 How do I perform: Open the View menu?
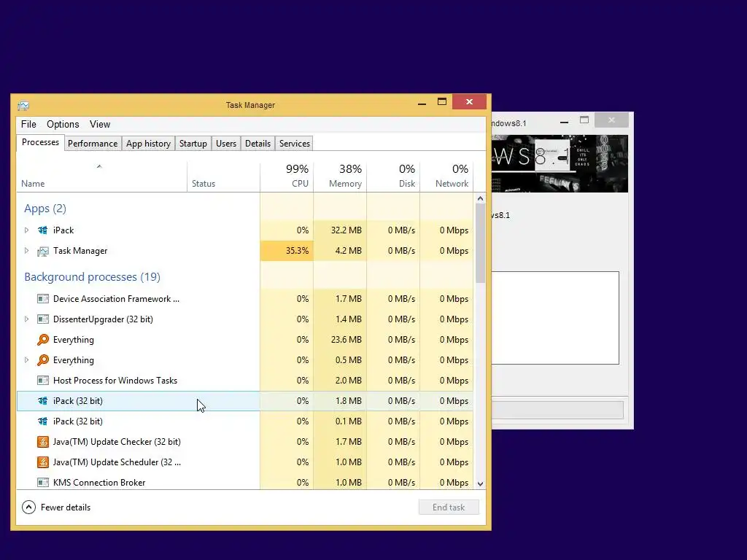100,124
